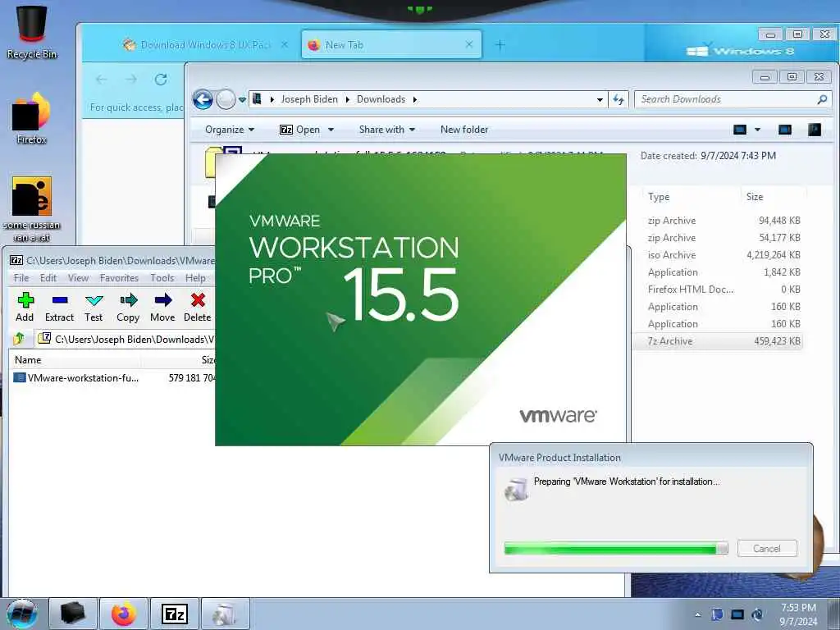The width and height of the screenshot is (840, 630).
Task: Click the Add icon in 7-Zip
Action: [25, 307]
